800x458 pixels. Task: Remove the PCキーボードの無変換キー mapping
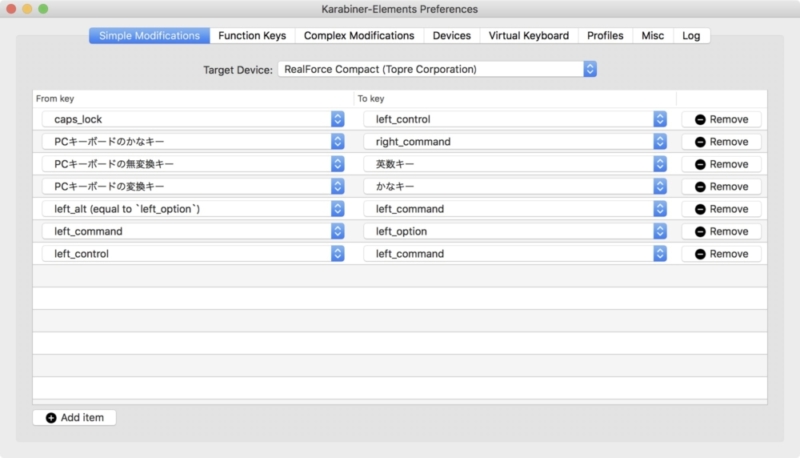721,164
